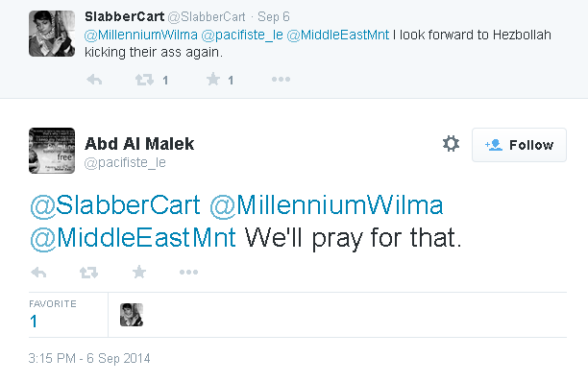The image size is (588, 382).
Task: Show the favorite count of 1
Action: click(34, 322)
